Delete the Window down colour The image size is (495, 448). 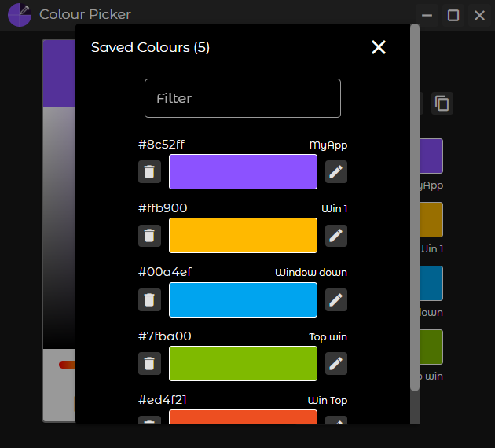149,299
